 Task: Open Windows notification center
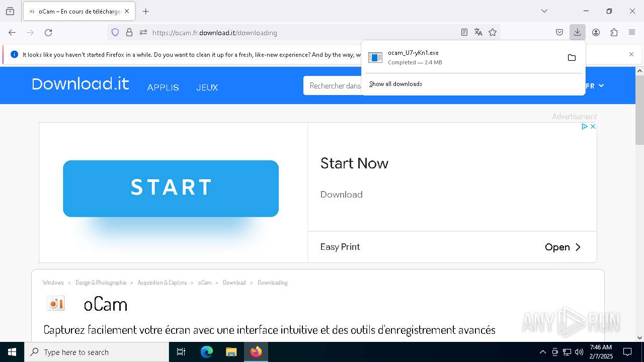click(x=627, y=352)
